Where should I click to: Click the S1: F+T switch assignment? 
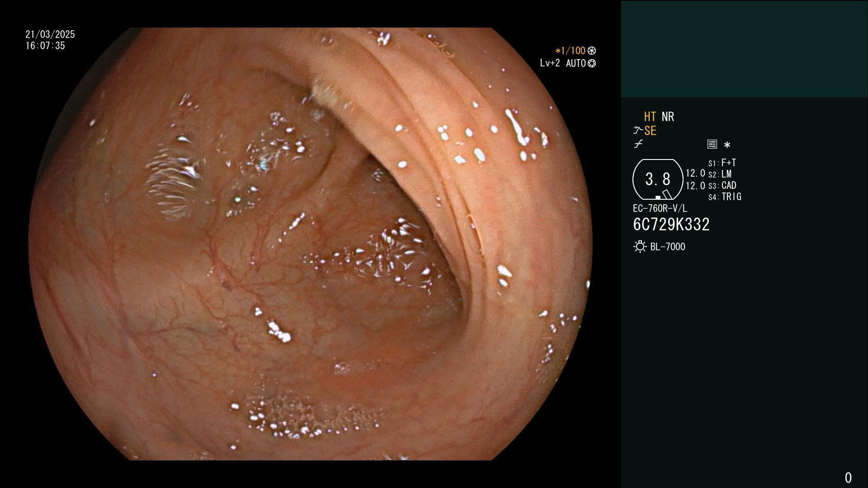click(x=722, y=163)
